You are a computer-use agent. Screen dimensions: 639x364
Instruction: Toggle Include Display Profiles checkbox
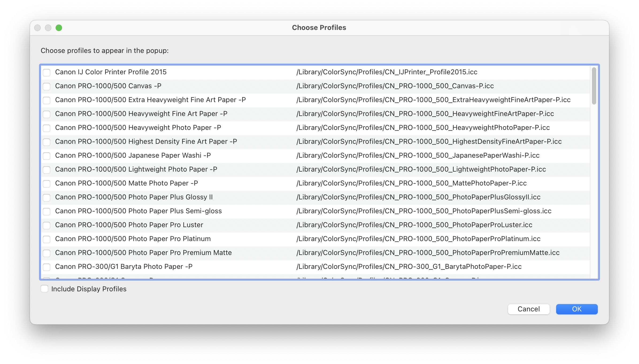point(44,289)
